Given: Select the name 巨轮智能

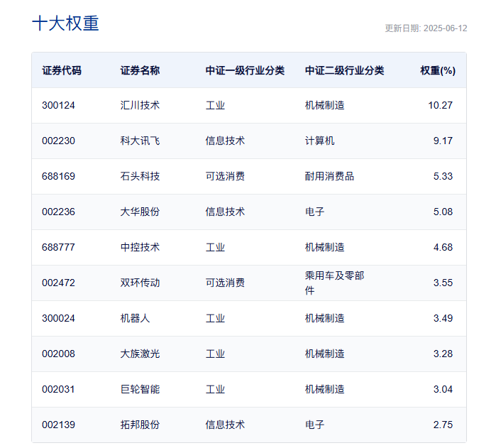Looking at the screenshot, I should (x=140, y=389).
